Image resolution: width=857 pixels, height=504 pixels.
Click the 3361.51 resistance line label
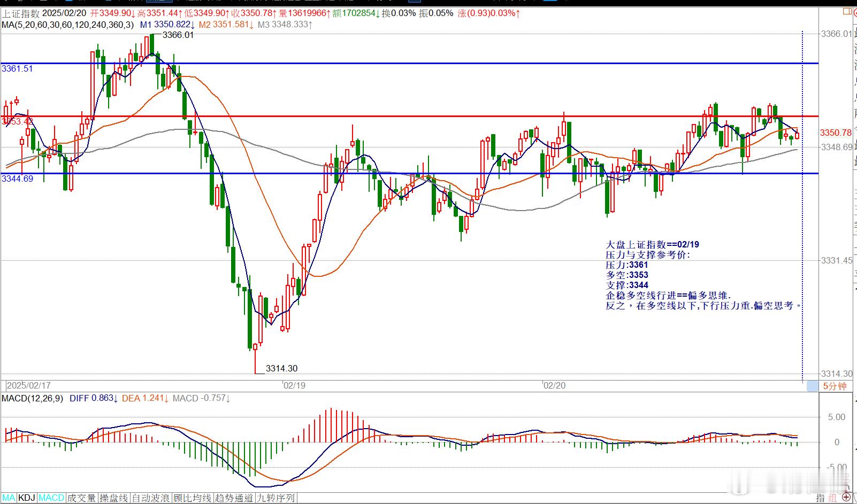click(x=17, y=68)
